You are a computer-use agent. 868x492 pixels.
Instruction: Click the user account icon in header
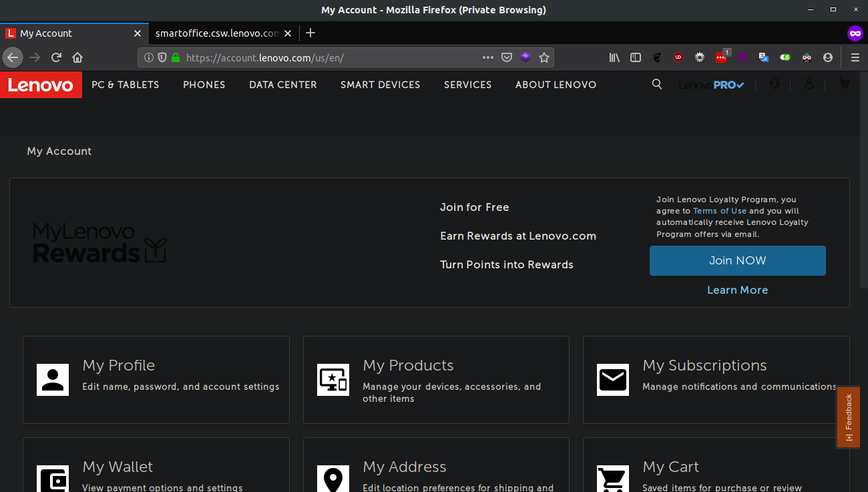(809, 84)
